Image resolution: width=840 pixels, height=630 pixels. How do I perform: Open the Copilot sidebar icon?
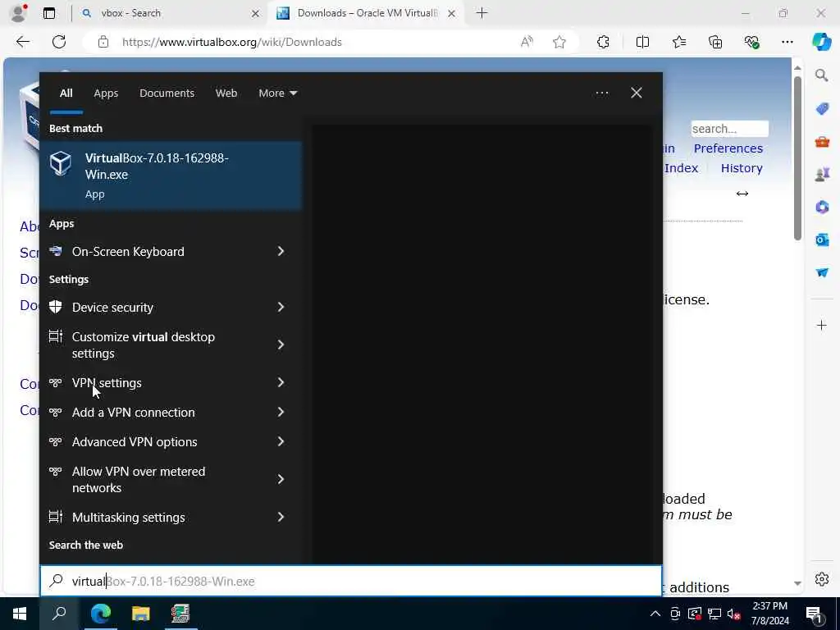(821, 42)
